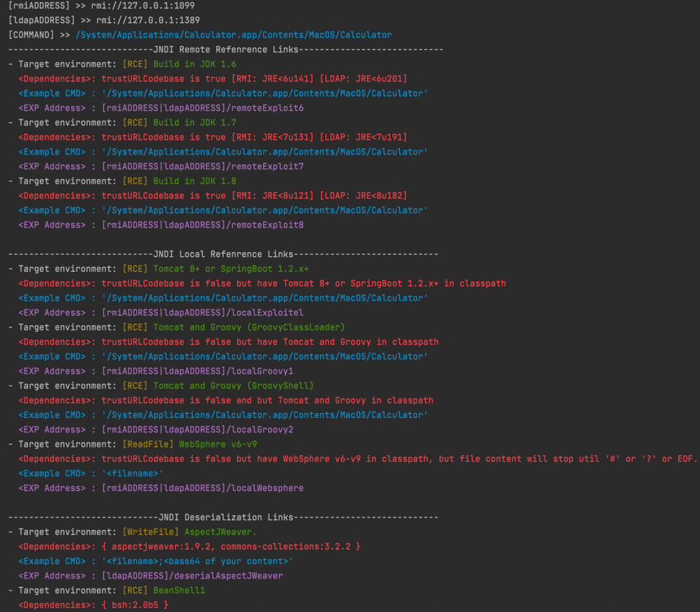Screen dimensions: 700x612
Task: Select the 'WriteFile AspectJWeaver' target line
Action: pyautogui.click(x=133, y=532)
